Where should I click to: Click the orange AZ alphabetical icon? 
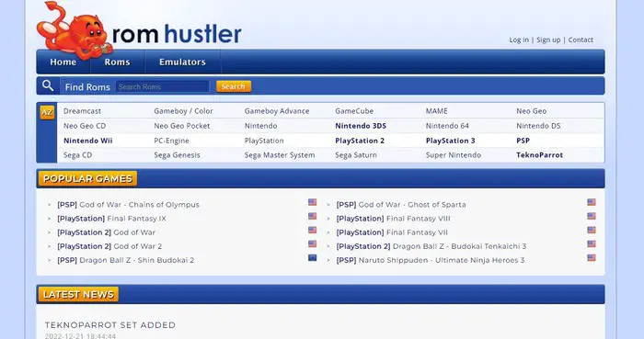click(x=47, y=112)
